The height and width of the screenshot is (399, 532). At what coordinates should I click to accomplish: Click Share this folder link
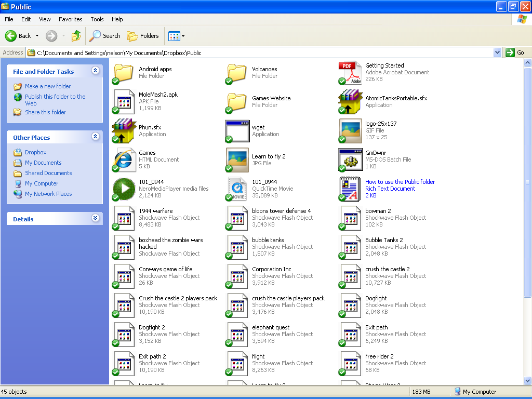(46, 112)
